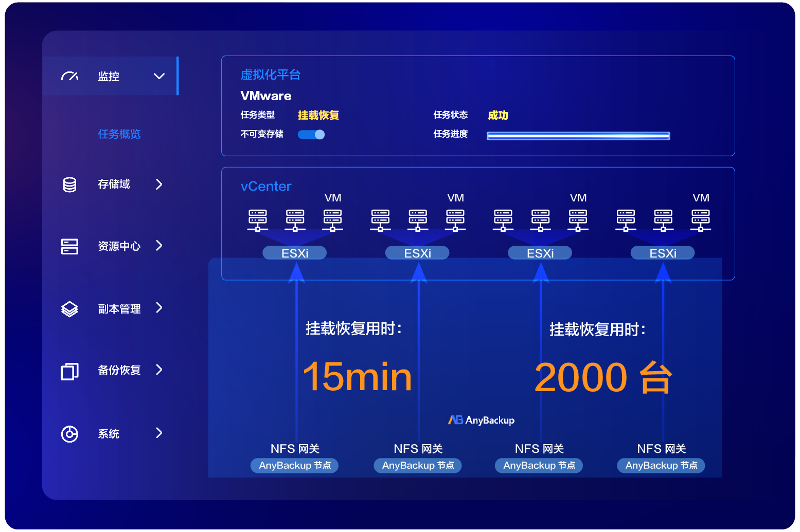Click middle VM server icon of first ESXi
Viewport: 800px width, 532px height.
click(295, 220)
